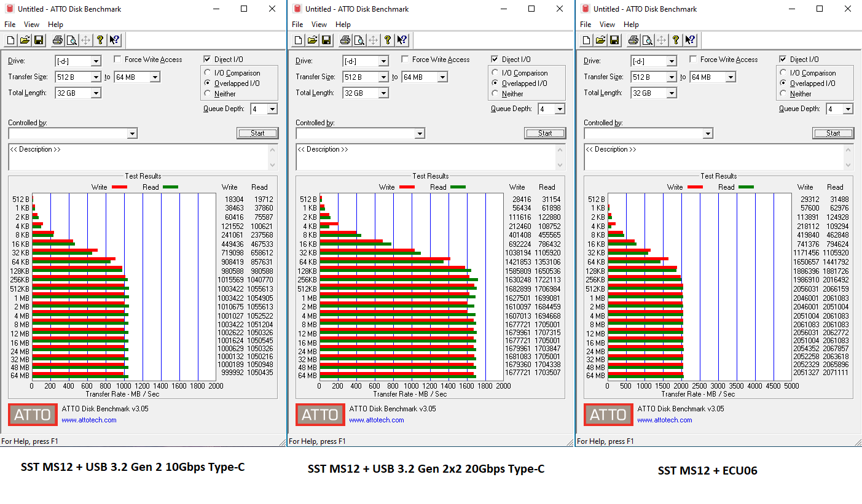Open Total Length dropdown in left ATTO window

[x=96, y=93]
